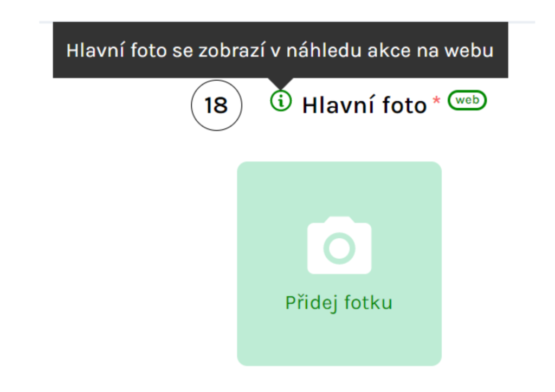Click the white camera icon

(x=339, y=245)
